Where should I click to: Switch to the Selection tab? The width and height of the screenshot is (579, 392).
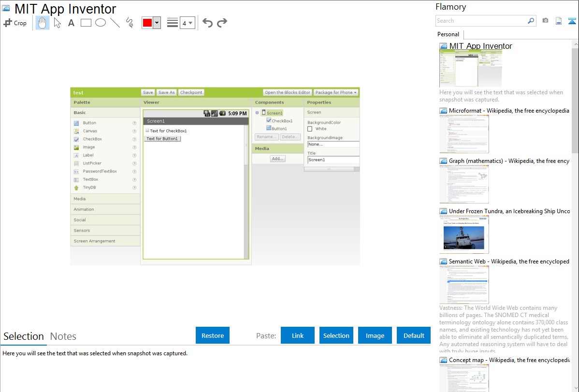[24, 336]
